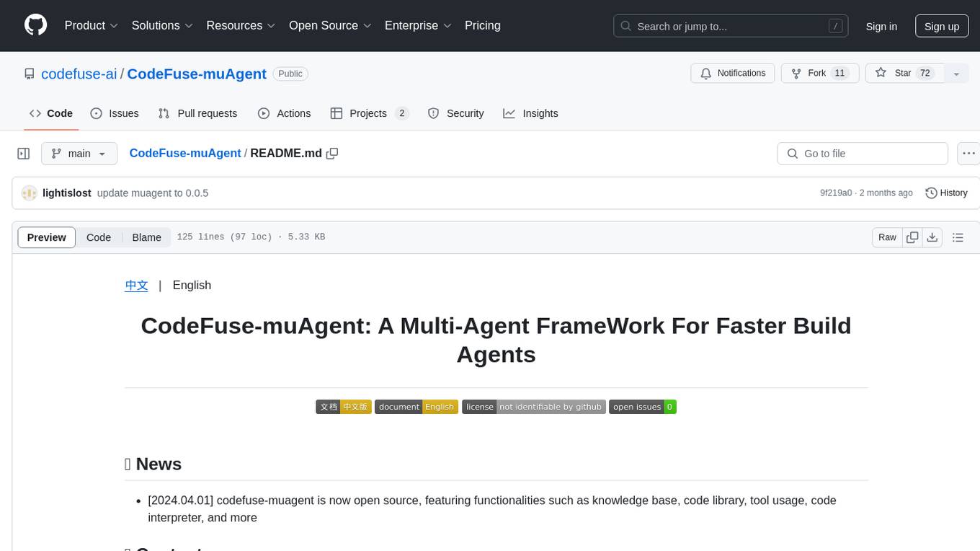Expand the Product menu

click(x=92, y=25)
